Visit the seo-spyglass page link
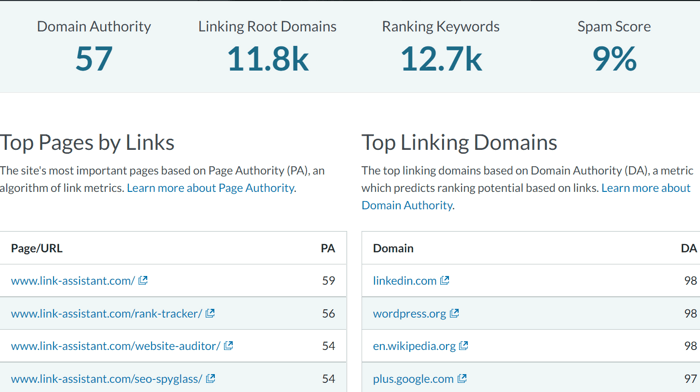This screenshot has width=700, height=392. coord(106,379)
